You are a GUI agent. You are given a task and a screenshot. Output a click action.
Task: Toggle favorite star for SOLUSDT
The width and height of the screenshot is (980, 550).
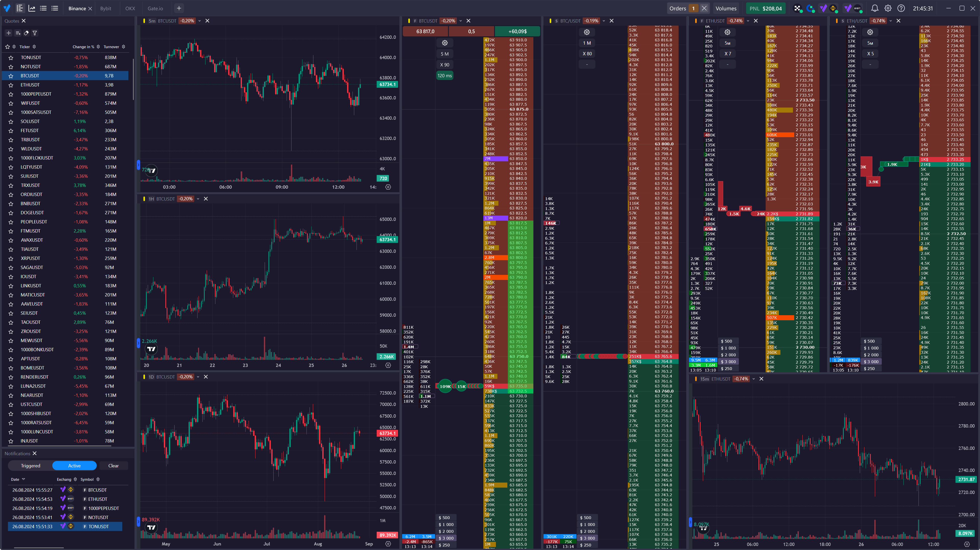pyautogui.click(x=11, y=122)
